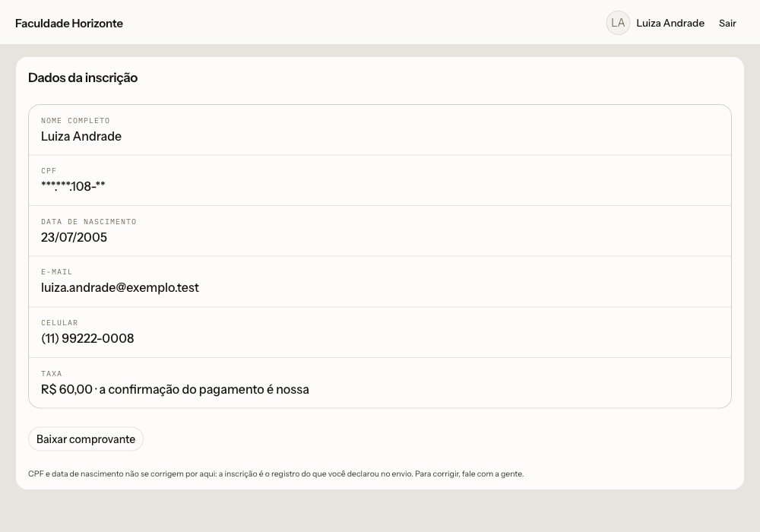The height and width of the screenshot is (532, 760).
Task: Click the 'CELULAR' field label
Action: 59,323
